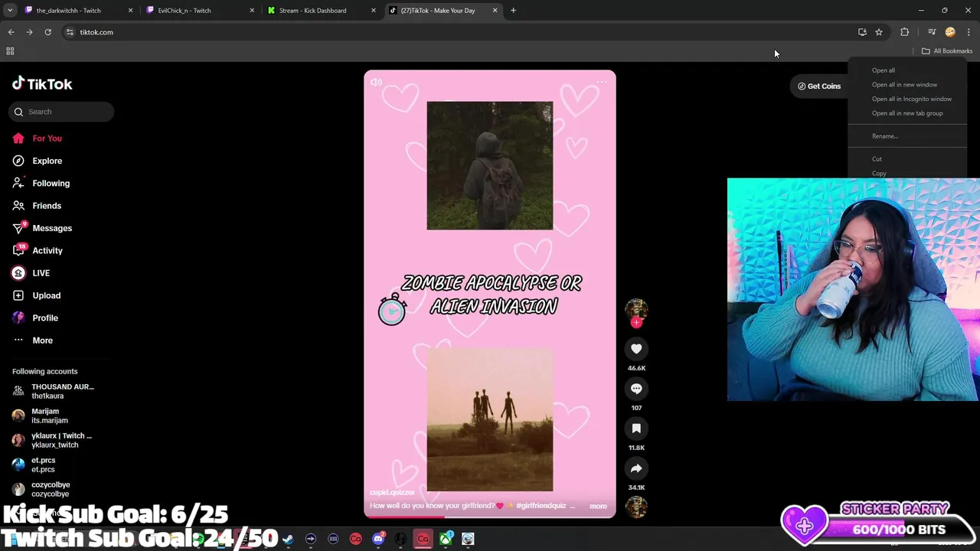This screenshot has height=551, width=980.
Task: Share the video with the arrow icon
Action: pyautogui.click(x=636, y=468)
